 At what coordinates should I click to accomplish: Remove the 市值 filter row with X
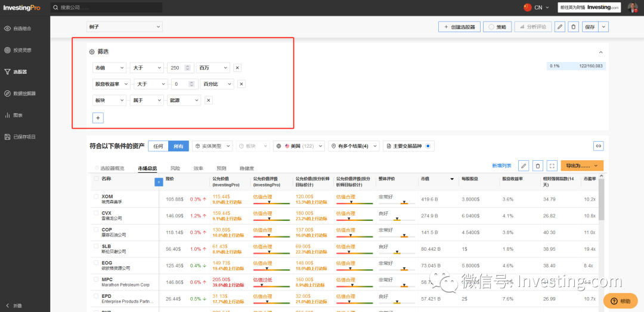237,68
